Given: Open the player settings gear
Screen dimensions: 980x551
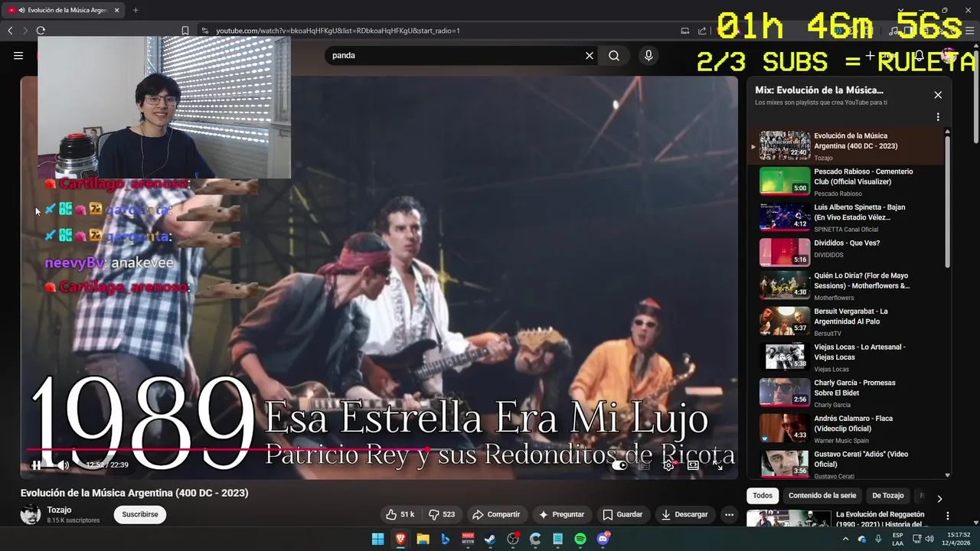Looking at the screenshot, I should click(668, 465).
